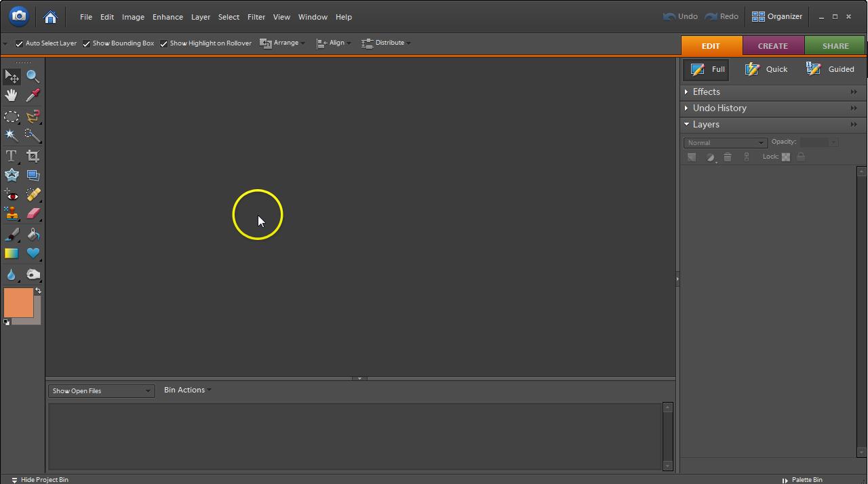Switch to the CREATE tab
Image resolution: width=868 pixels, height=484 pixels.
point(772,46)
